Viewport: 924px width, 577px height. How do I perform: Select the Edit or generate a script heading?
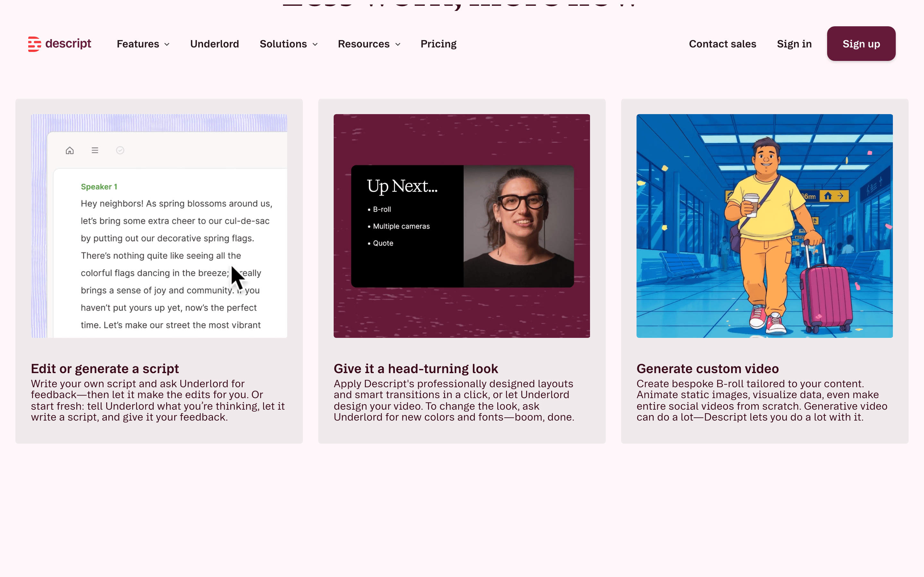point(105,369)
